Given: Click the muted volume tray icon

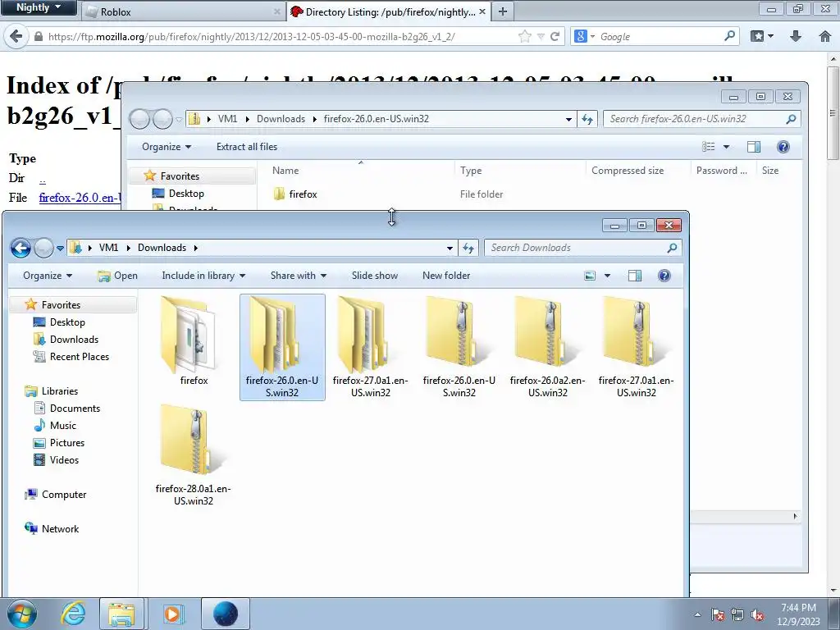Looking at the screenshot, I should pyautogui.click(x=756, y=614).
